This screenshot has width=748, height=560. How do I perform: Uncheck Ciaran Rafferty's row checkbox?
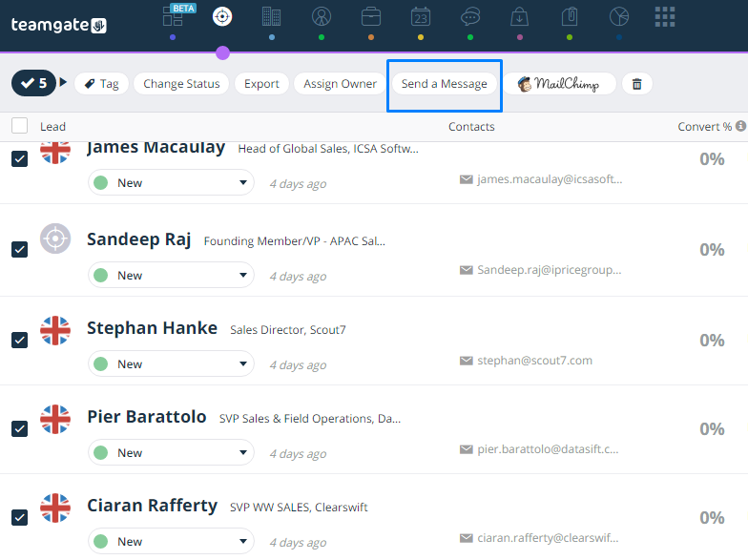pyautogui.click(x=19, y=517)
